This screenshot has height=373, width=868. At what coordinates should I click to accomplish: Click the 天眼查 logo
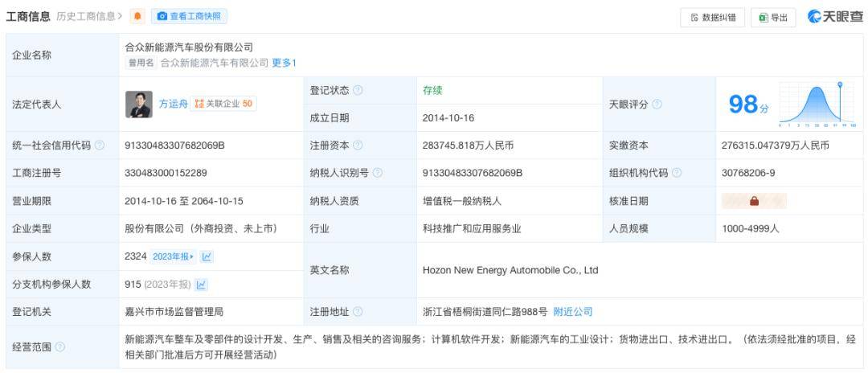[835, 17]
